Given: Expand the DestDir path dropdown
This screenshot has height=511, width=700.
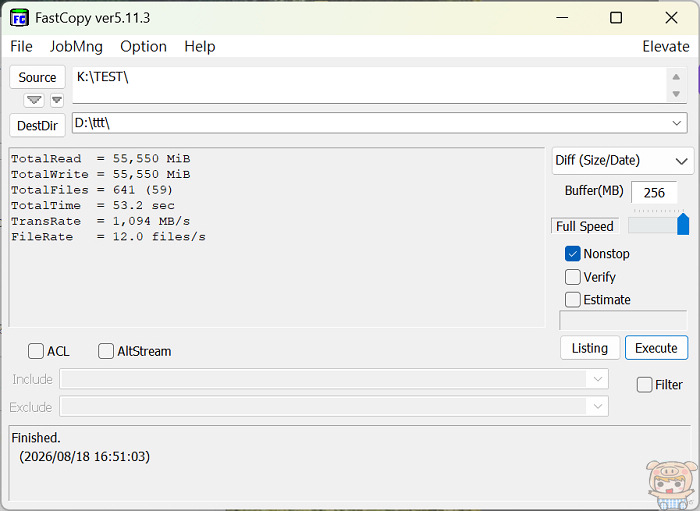Looking at the screenshot, I should tap(677, 123).
